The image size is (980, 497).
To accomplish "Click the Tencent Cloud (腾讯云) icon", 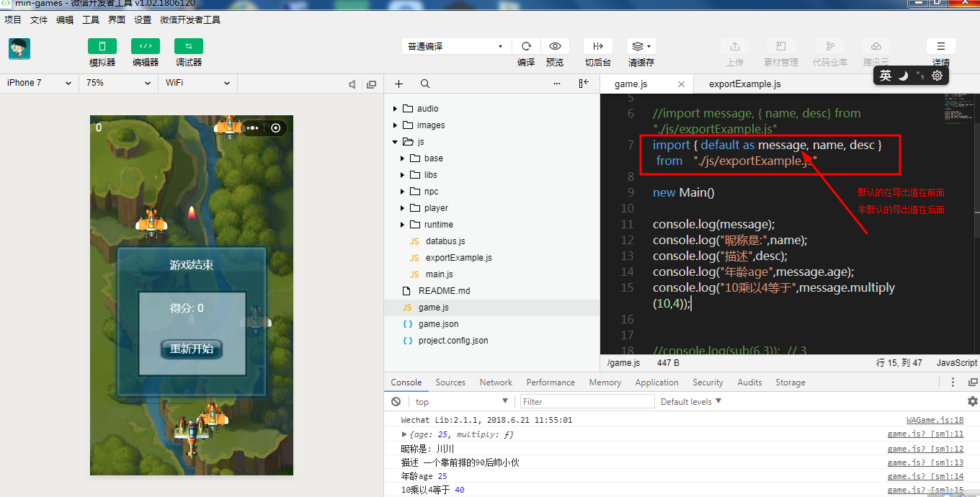I will pos(876,46).
